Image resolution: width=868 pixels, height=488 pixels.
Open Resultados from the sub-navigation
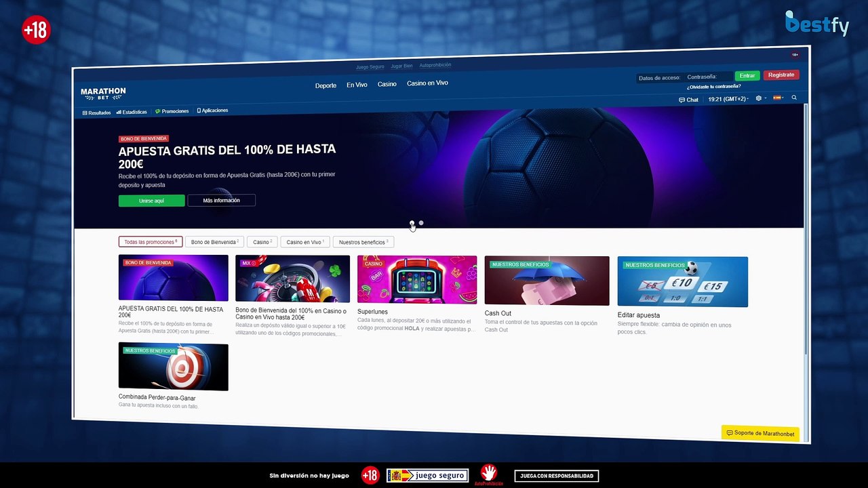(96, 113)
